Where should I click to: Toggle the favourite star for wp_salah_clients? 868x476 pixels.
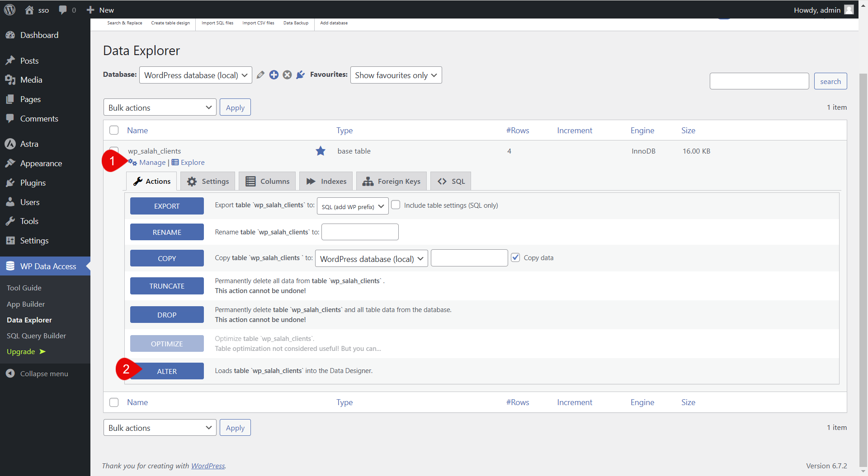[x=321, y=151]
